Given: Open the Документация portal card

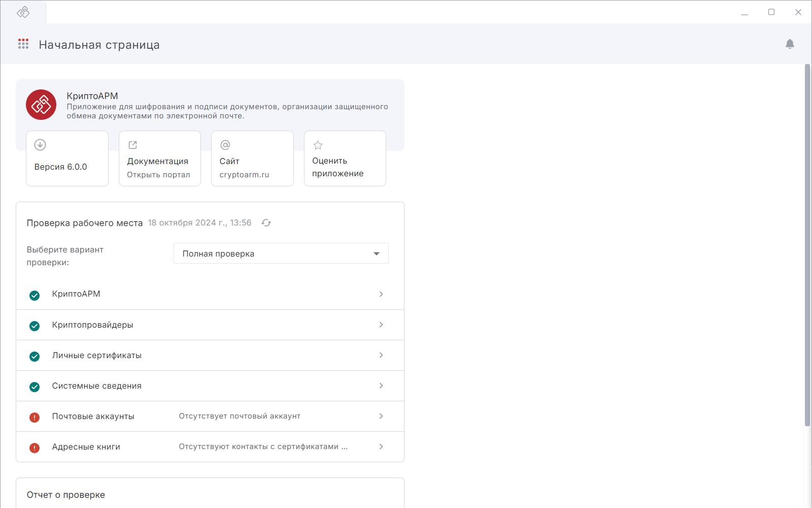Looking at the screenshot, I should pos(160,158).
